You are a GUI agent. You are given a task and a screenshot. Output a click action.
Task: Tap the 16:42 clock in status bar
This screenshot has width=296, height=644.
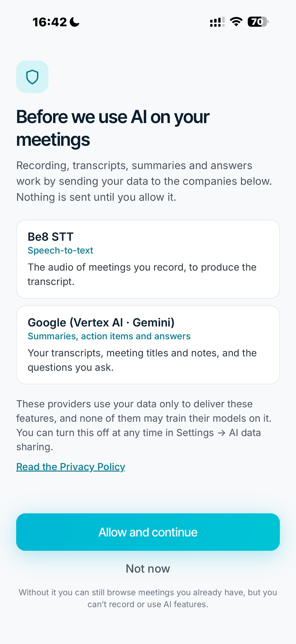tap(50, 22)
